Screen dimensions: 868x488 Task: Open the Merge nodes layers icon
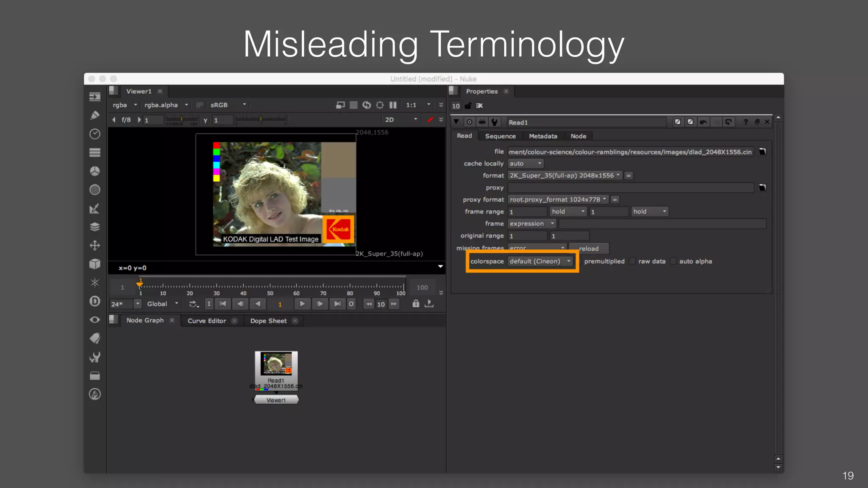point(95,227)
